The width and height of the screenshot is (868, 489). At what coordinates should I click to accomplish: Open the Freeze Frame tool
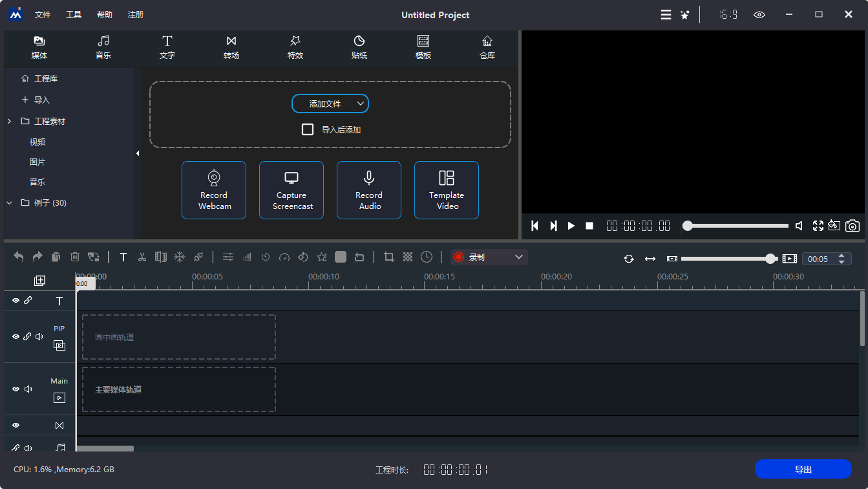coord(180,257)
